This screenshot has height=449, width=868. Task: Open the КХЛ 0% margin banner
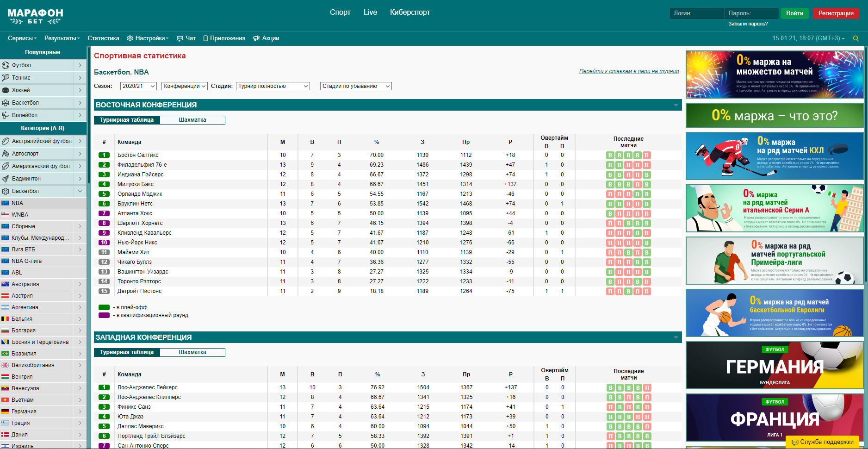click(775, 156)
